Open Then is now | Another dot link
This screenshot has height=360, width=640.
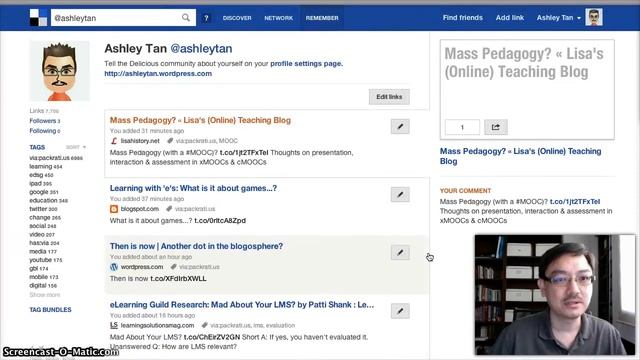click(x=196, y=246)
